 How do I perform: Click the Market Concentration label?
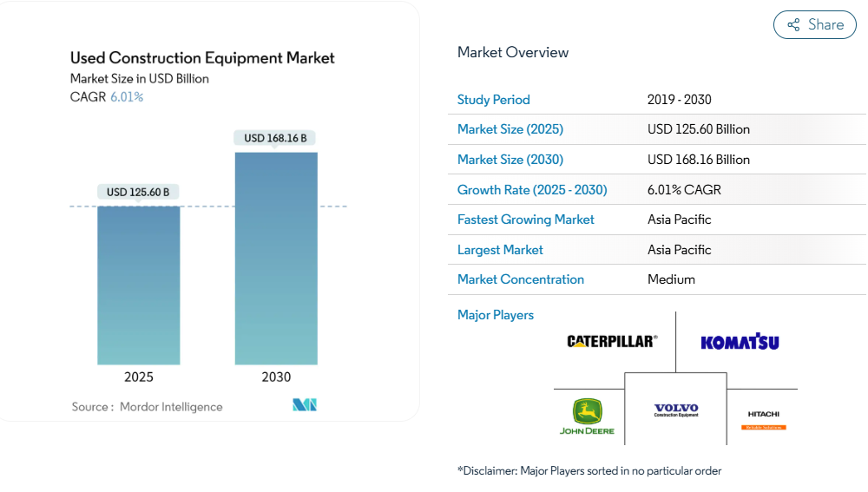[520, 279]
